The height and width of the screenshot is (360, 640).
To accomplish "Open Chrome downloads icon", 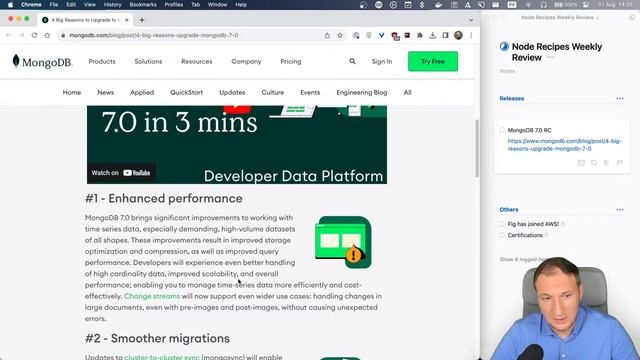I will coord(433,36).
